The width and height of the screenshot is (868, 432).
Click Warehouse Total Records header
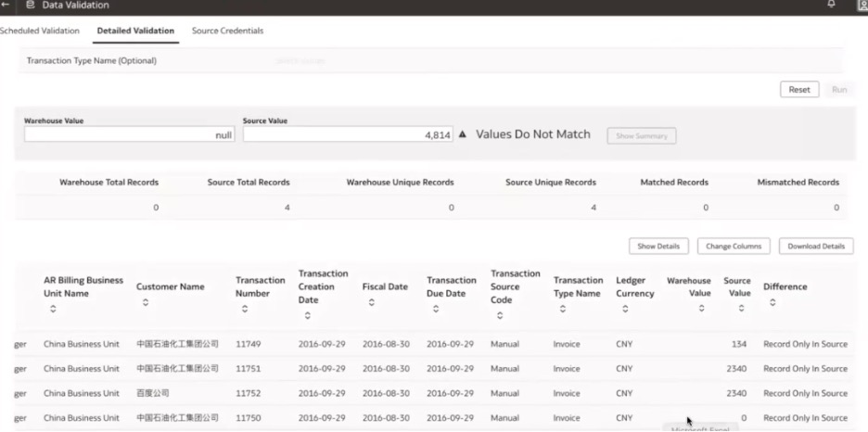[109, 182]
